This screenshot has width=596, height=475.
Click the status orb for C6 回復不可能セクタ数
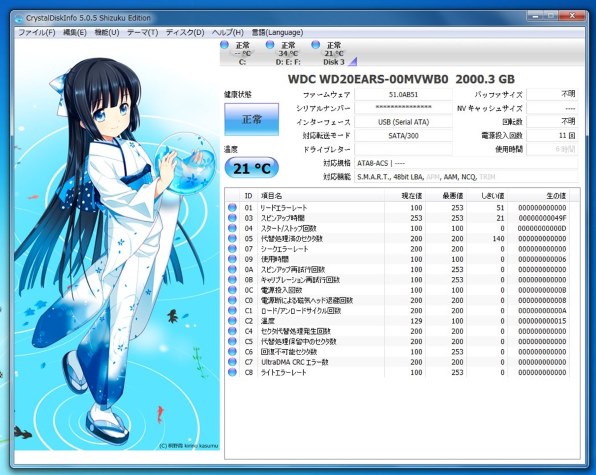click(x=232, y=352)
